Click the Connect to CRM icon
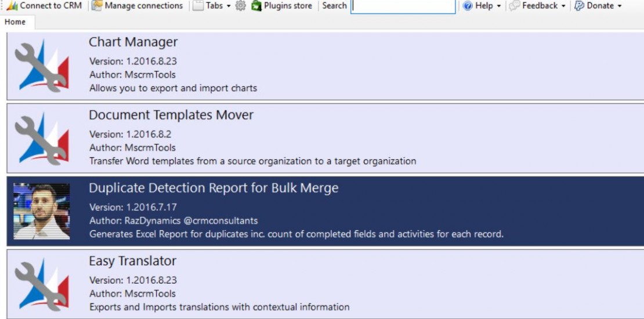The width and height of the screenshot is (644, 319). click(12, 6)
